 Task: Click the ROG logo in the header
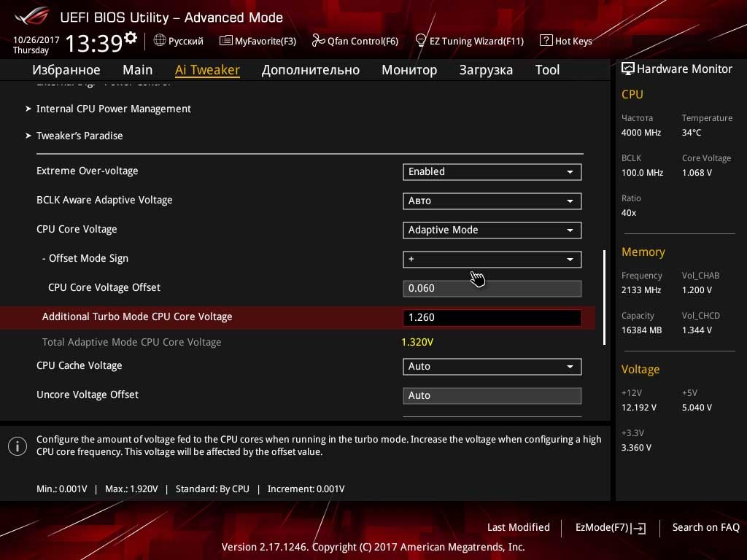coord(32,17)
